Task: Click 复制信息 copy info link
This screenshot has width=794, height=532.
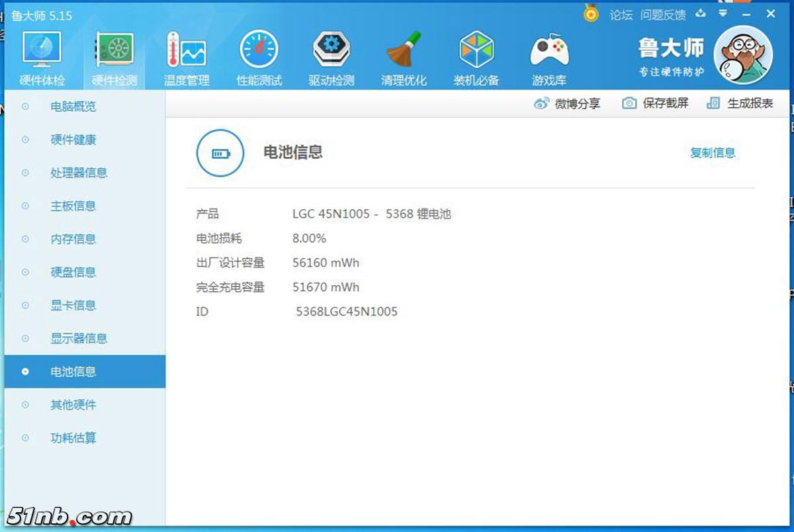Action: point(713,153)
